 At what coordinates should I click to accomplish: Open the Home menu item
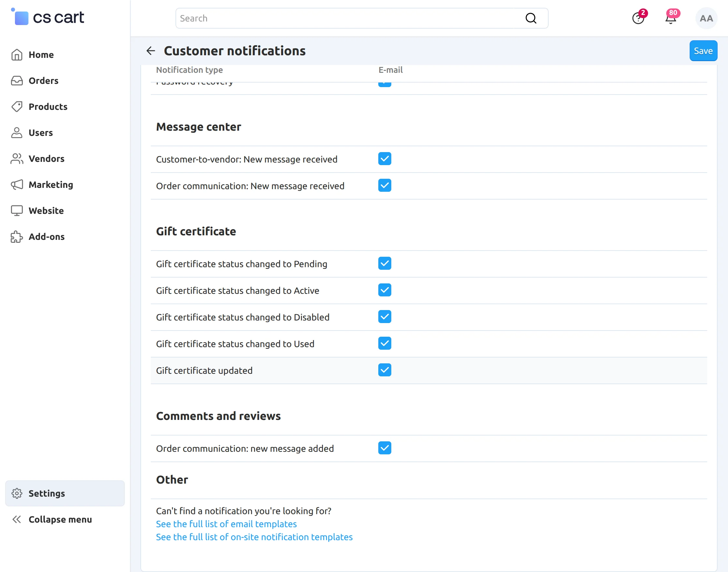click(65, 55)
